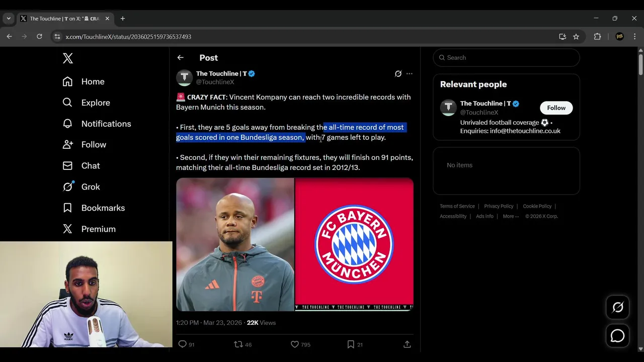Screen dimensions: 644x362
Task: Click the browser forward button
Action: (x=24, y=37)
